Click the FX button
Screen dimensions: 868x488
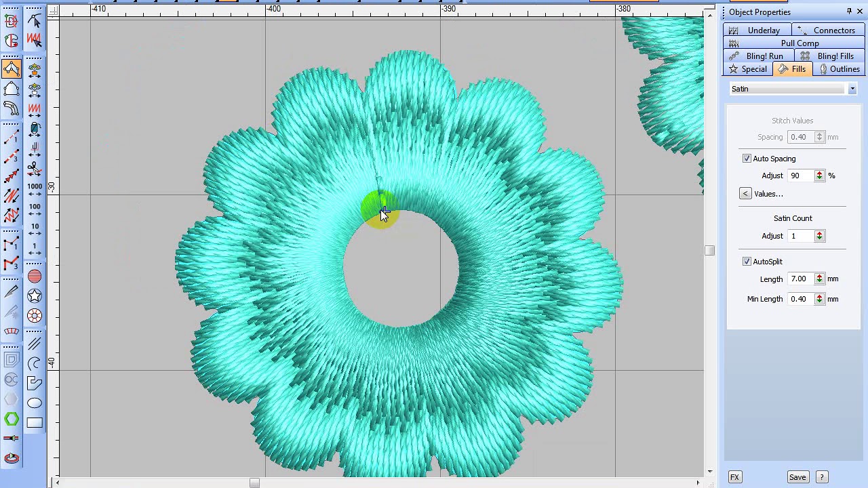[734, 477]
